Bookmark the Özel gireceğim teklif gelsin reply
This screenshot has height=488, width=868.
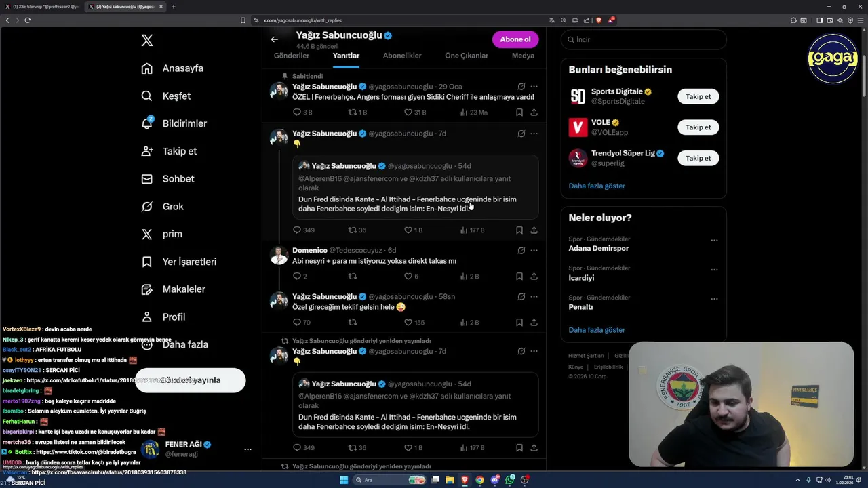tap(519, 323)
